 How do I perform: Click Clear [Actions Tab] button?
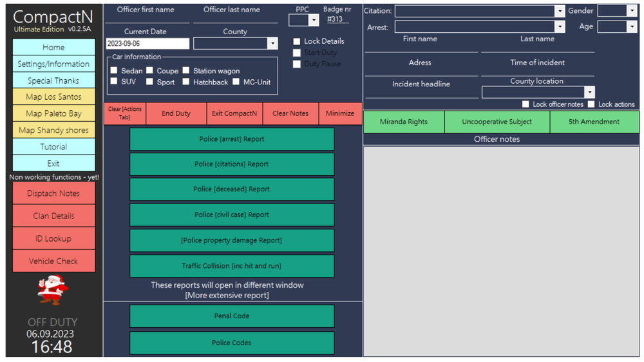coord(125,113)
